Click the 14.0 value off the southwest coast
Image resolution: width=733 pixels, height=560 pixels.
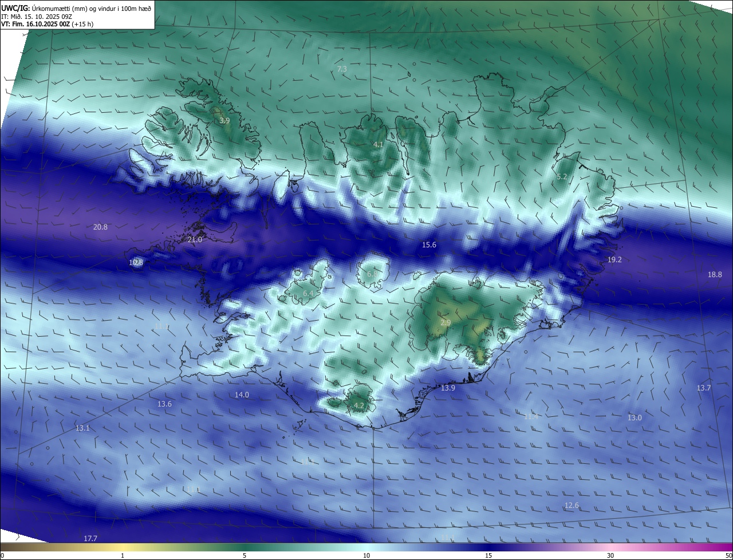242,395
